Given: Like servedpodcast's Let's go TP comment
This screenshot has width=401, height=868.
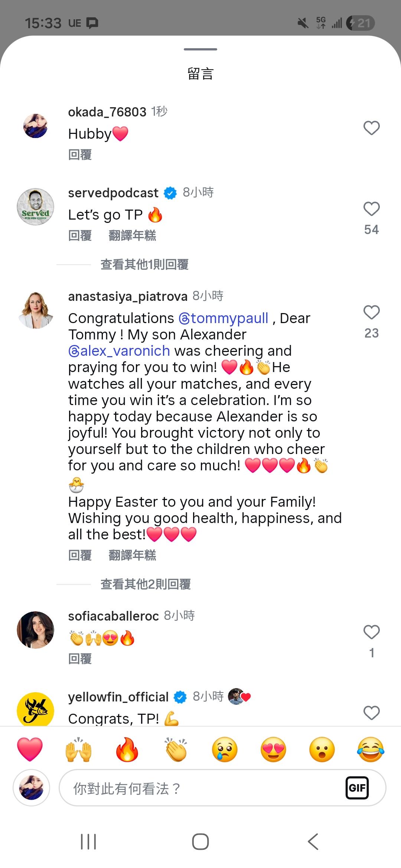Looking at the screenshot, I should point(371,209).
